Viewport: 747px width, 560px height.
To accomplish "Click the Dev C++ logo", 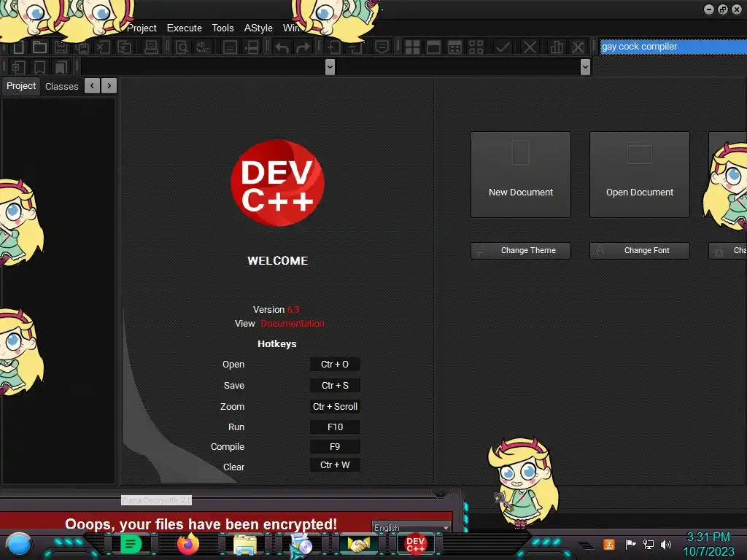I will pos(277,183).
